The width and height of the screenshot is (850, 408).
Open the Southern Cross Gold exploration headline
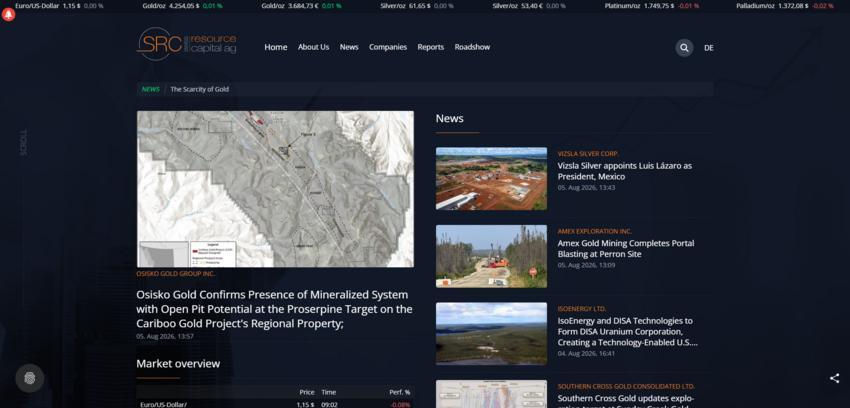[626, 400]
